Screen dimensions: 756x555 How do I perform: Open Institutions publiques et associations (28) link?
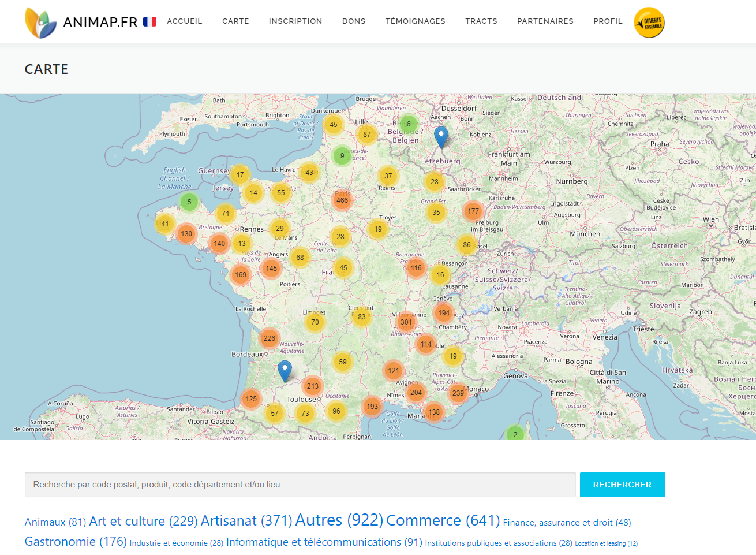click(499, 543)
